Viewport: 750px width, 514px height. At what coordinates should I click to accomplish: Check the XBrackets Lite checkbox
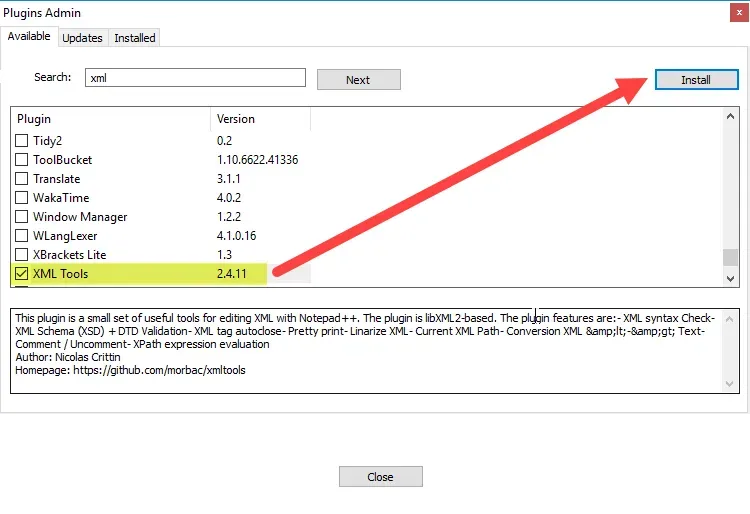[22, 254]
